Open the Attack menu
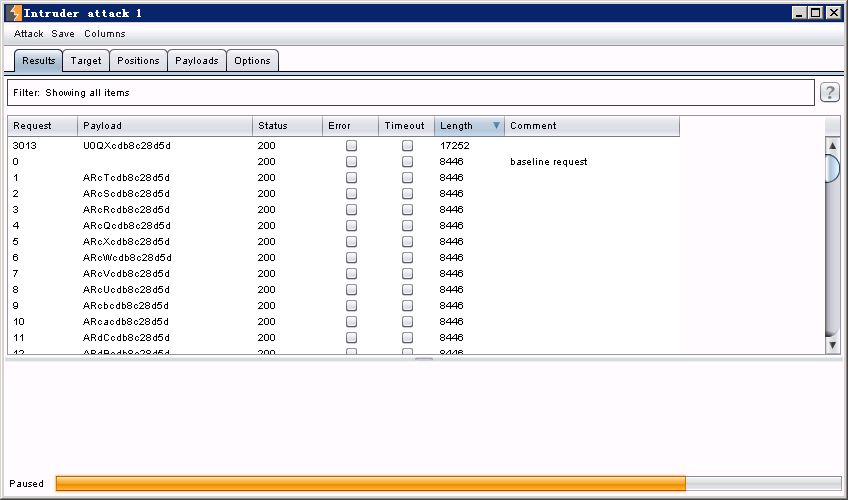Viewport: 848px width, 500px height. click(28, 34)
